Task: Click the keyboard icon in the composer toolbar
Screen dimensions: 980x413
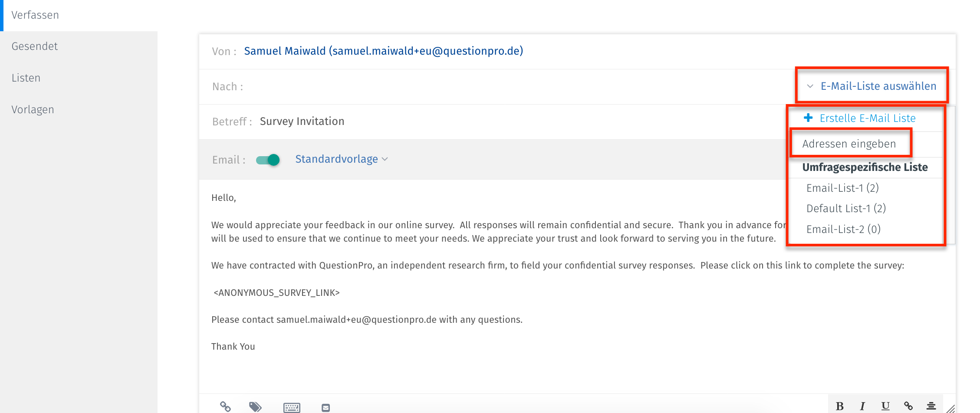Action: [291, 407]
